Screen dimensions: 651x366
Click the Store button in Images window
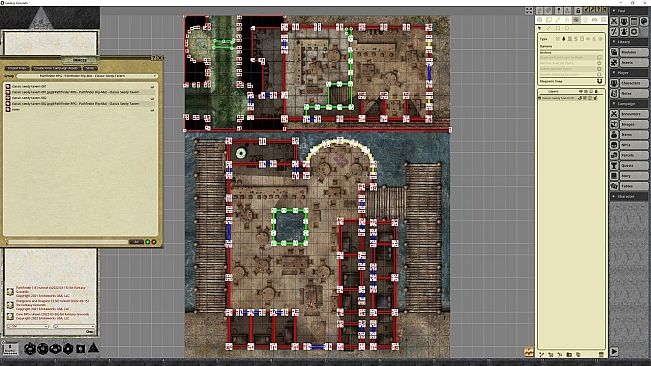coord(90,68)
